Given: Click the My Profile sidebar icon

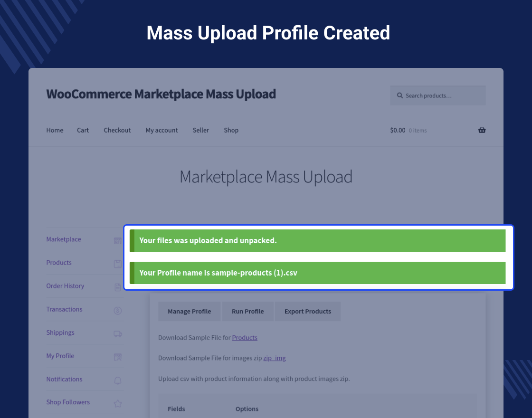Looking at the screenshot, I should (x=118, y=357).
